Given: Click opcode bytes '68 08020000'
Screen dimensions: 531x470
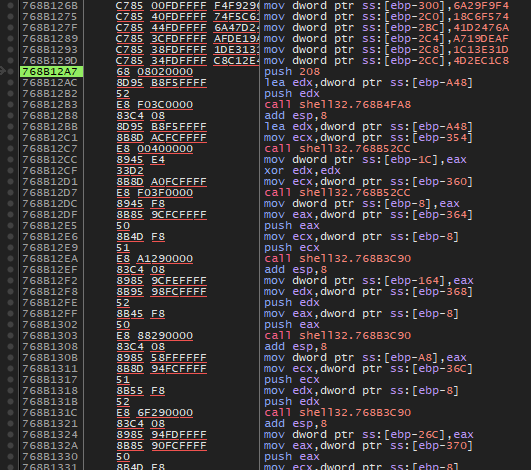Looking at the screenshot, I should (x=155, y=72).
